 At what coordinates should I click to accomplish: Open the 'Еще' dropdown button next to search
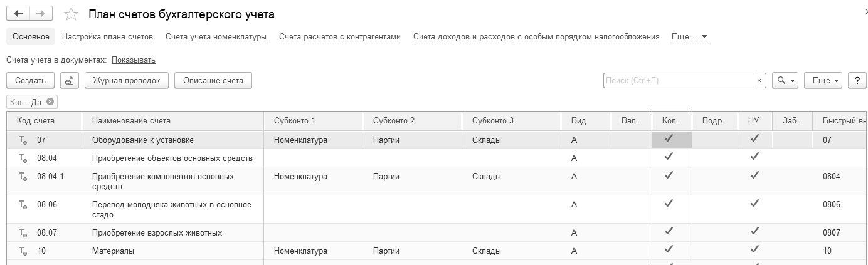pyautogui.click(x=825, y=81)
